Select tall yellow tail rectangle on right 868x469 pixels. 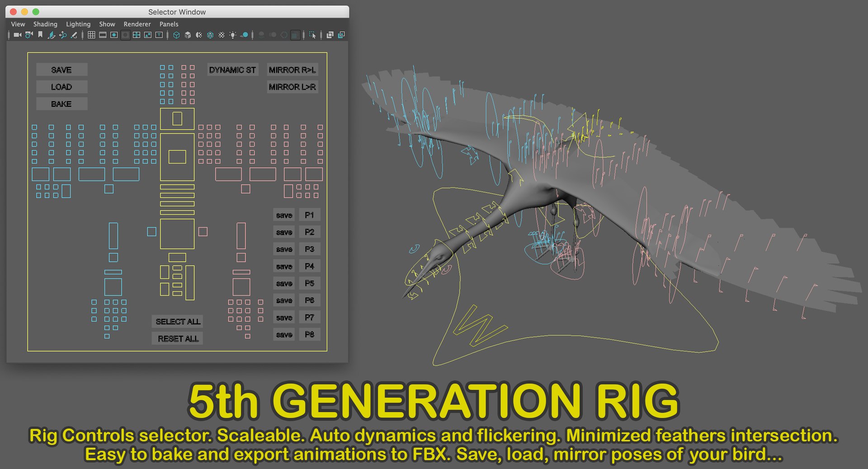pos(190,283)
